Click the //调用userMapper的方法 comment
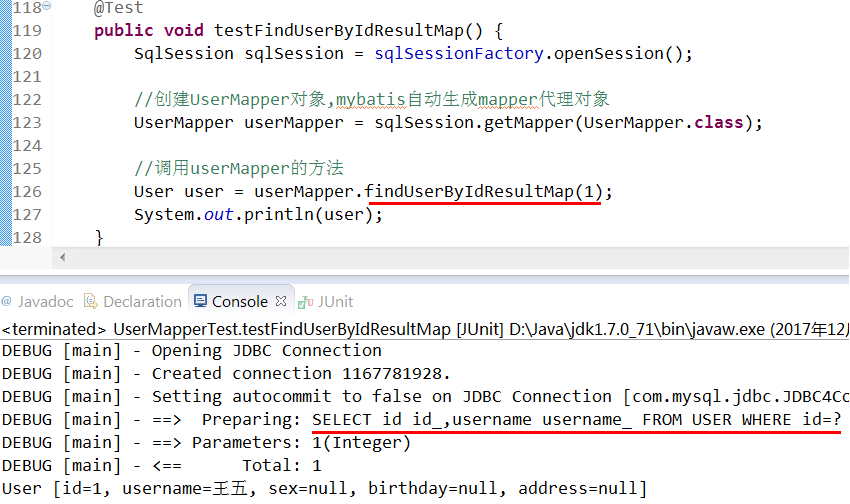The height and width of the screenshot is (504, 850). click(x=239, y=168)
